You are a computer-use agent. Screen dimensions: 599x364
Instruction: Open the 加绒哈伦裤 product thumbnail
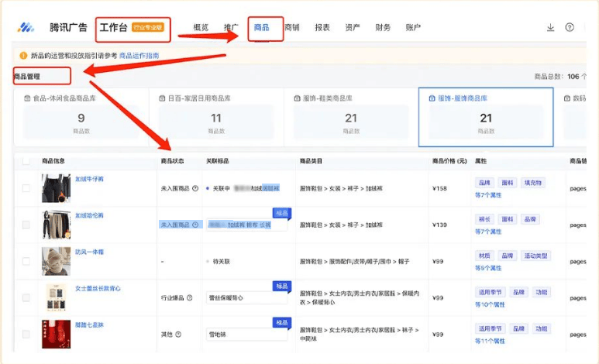click(x=56, y=225)
